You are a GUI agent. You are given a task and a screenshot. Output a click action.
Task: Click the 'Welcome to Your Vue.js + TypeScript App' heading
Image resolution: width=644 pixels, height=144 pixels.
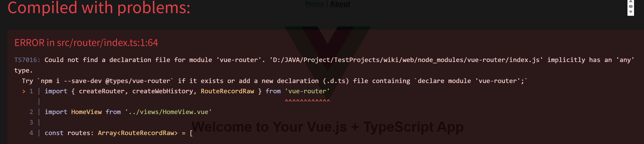point(327,127)
